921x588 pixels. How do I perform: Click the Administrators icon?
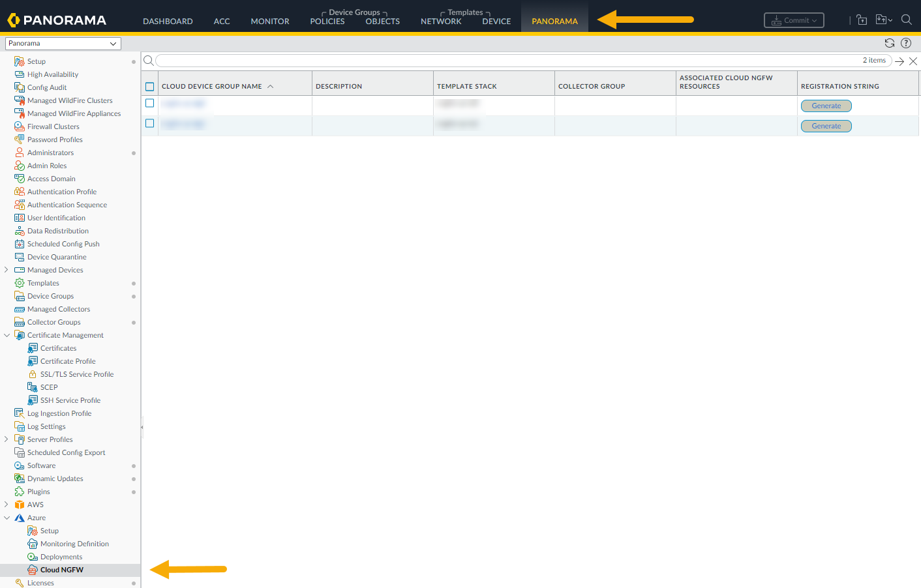click(20, 153)
